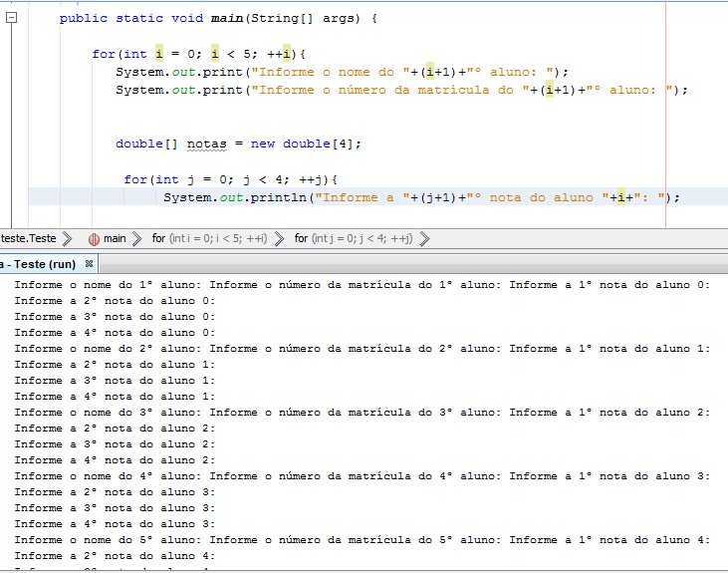Click output line 'Informe a 4° nota do aluno 0:'

(x=115, y=333)
